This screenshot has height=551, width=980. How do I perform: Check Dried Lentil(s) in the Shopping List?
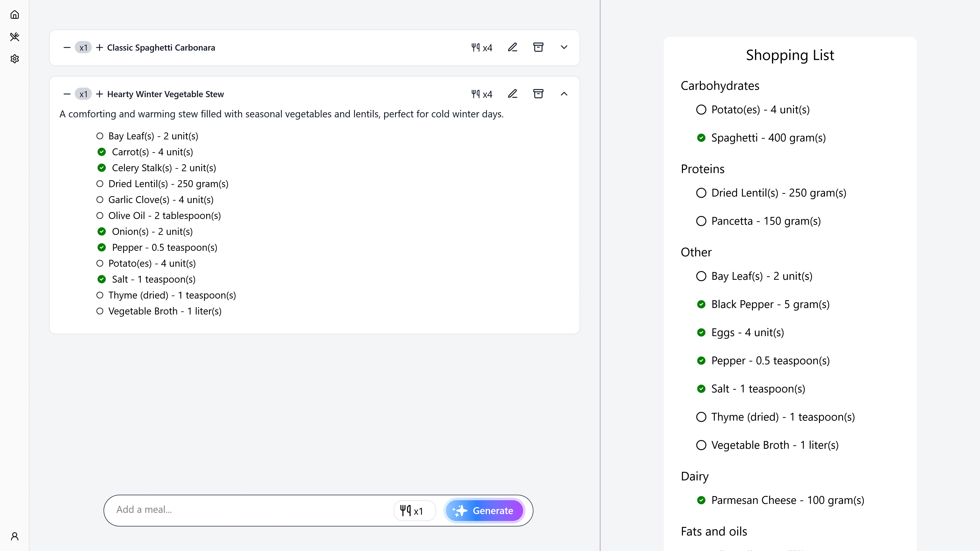pos(701,193)
